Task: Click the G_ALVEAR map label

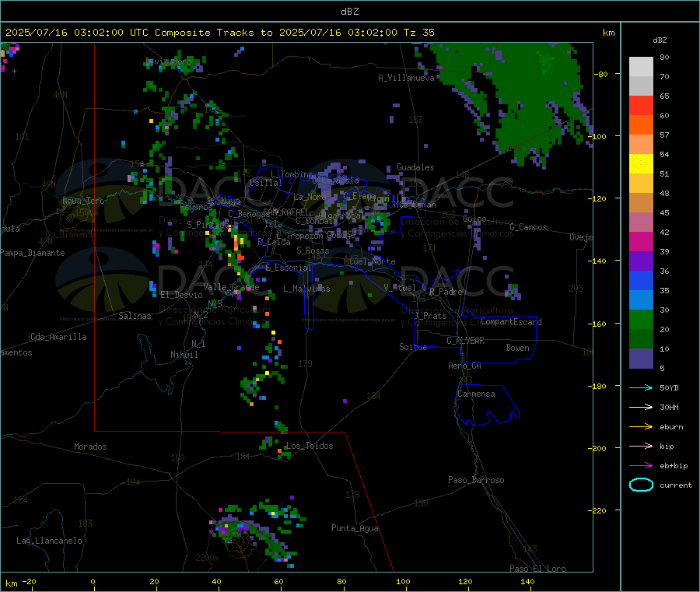Action: coord(465,341)
